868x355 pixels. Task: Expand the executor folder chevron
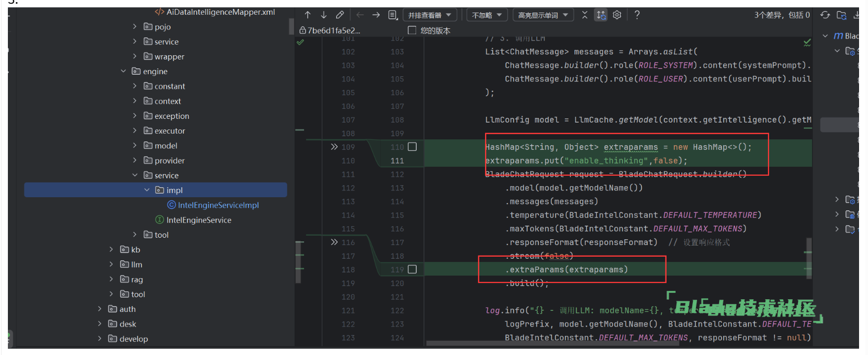pyautogui.click(x=135, y=131)
